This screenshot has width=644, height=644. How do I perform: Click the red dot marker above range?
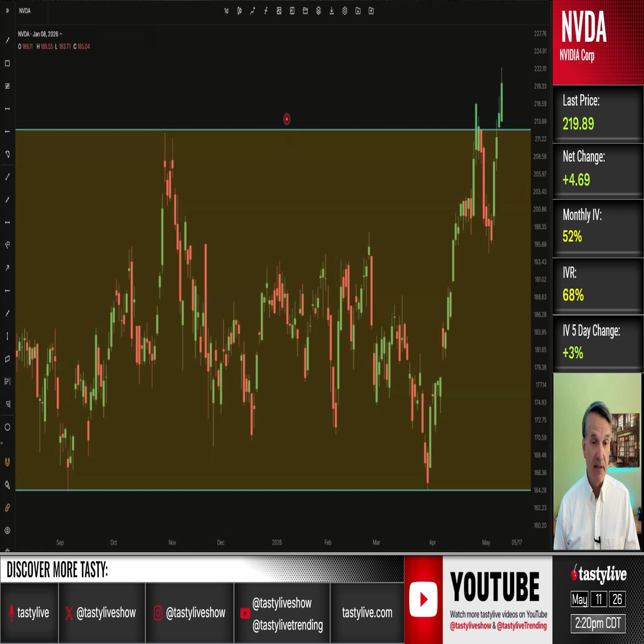click(287, 119)
